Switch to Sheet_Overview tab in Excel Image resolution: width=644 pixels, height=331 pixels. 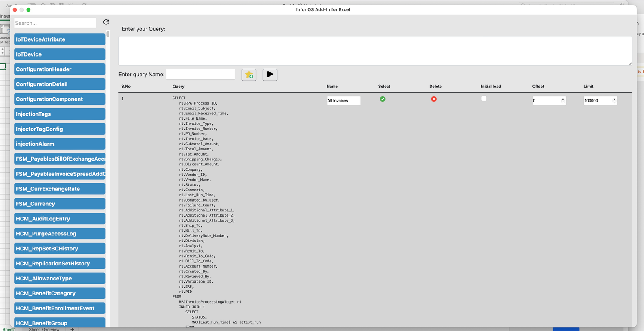(44, 329)
